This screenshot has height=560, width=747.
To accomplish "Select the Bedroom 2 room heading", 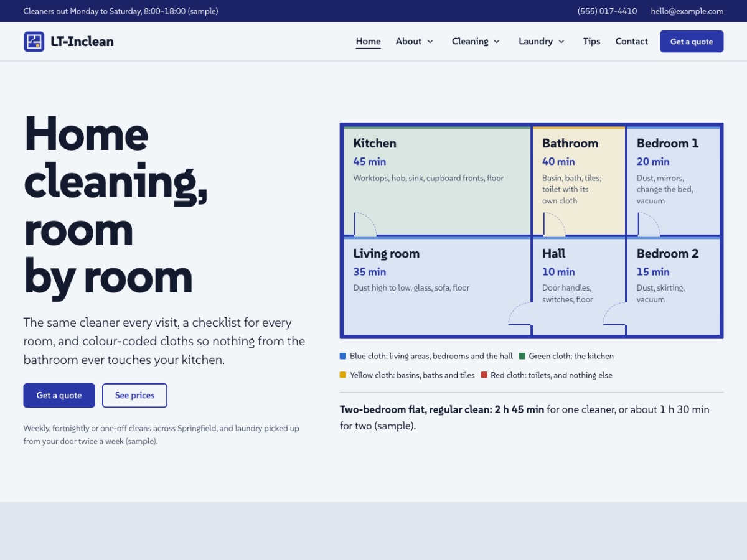I will 668,254.
